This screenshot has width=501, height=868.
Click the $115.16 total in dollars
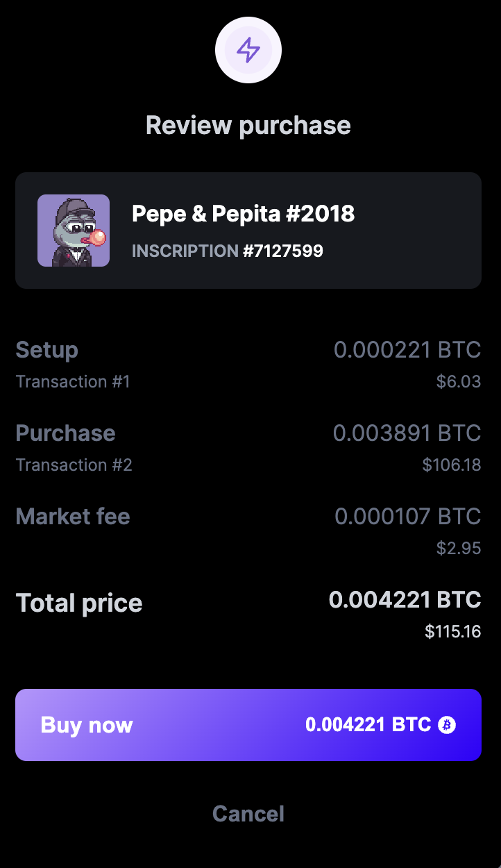(452, 632)
